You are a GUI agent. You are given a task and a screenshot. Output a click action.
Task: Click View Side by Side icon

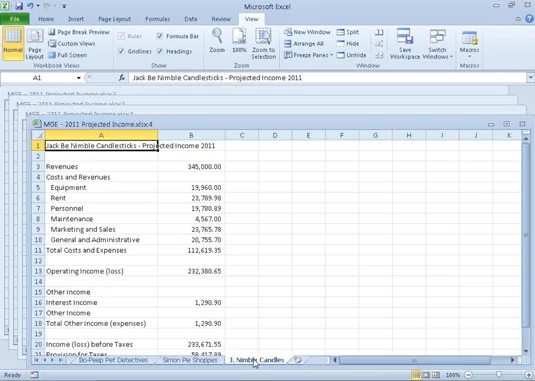379,32
